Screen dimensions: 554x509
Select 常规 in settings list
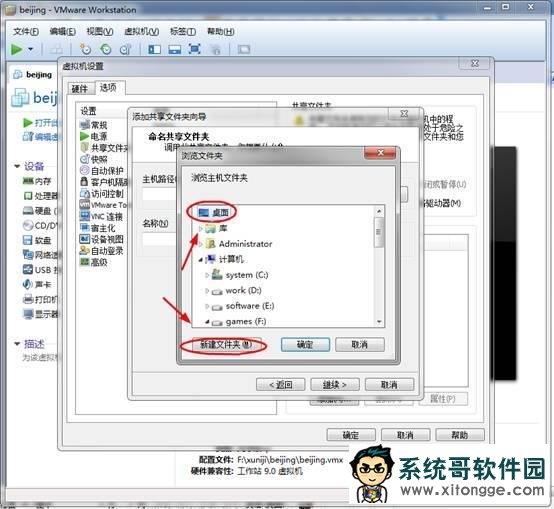[94, 125]
